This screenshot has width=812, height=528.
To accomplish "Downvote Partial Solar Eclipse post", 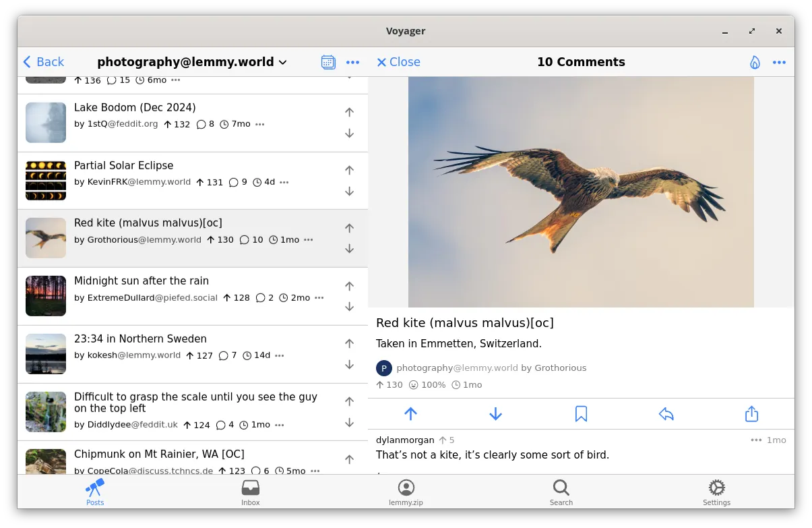I will pyautogui.click(x=349, y=192).
